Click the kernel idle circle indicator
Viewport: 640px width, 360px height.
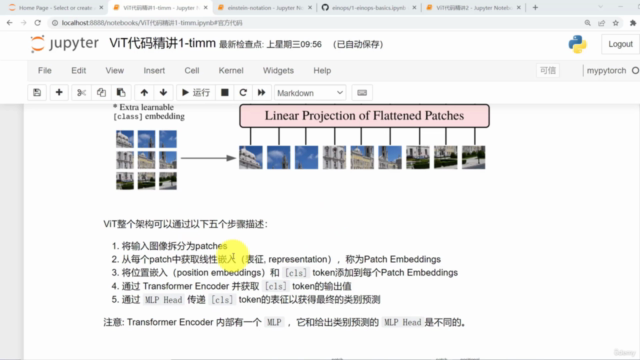coord(636,71)
